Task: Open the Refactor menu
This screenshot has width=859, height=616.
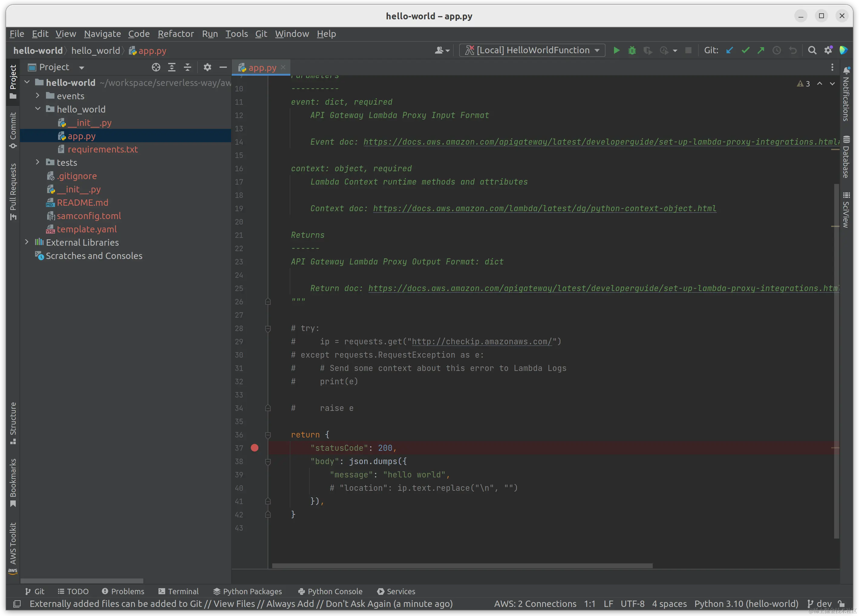Action: 176,34
